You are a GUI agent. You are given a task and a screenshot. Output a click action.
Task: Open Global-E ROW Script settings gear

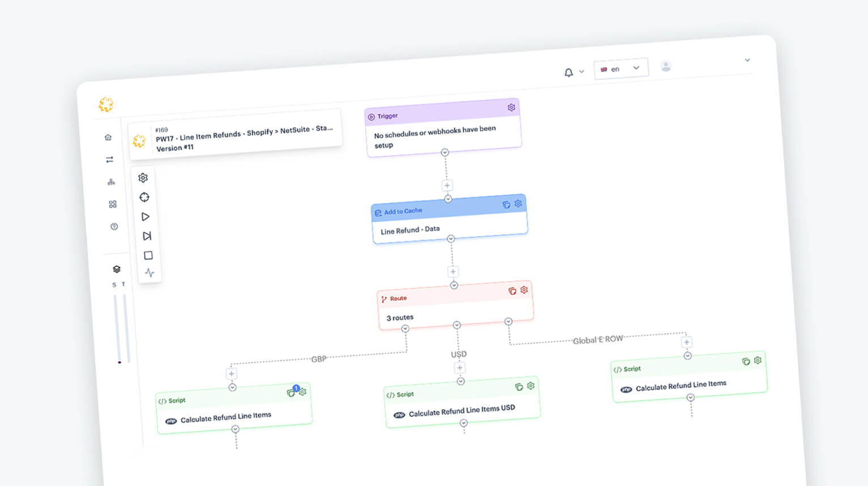click(758, 360)
